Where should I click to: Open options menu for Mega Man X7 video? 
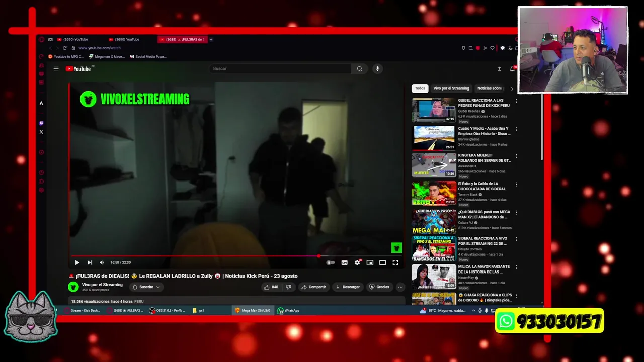pos(516,213)
